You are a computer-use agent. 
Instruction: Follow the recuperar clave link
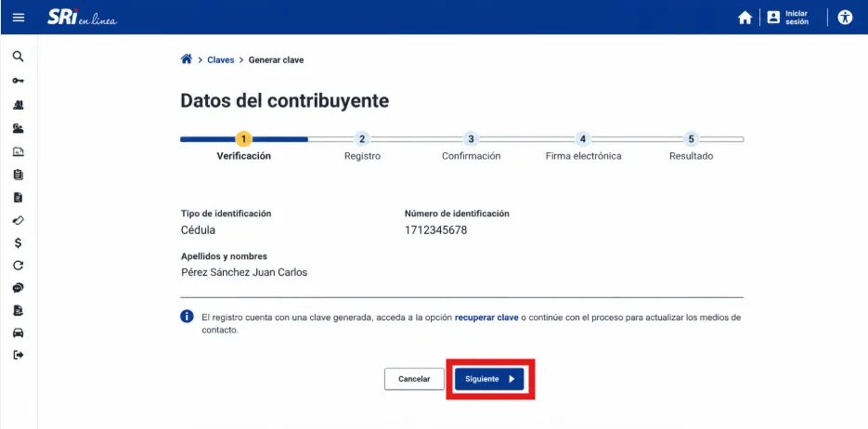click(486, 318)
